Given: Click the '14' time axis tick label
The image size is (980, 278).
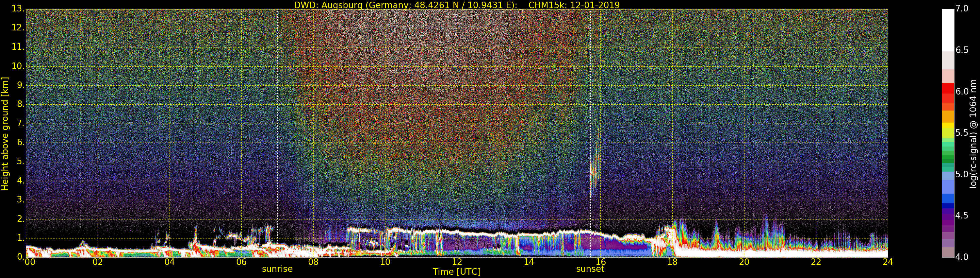Looking at the screenshot, I should point(529,262).
